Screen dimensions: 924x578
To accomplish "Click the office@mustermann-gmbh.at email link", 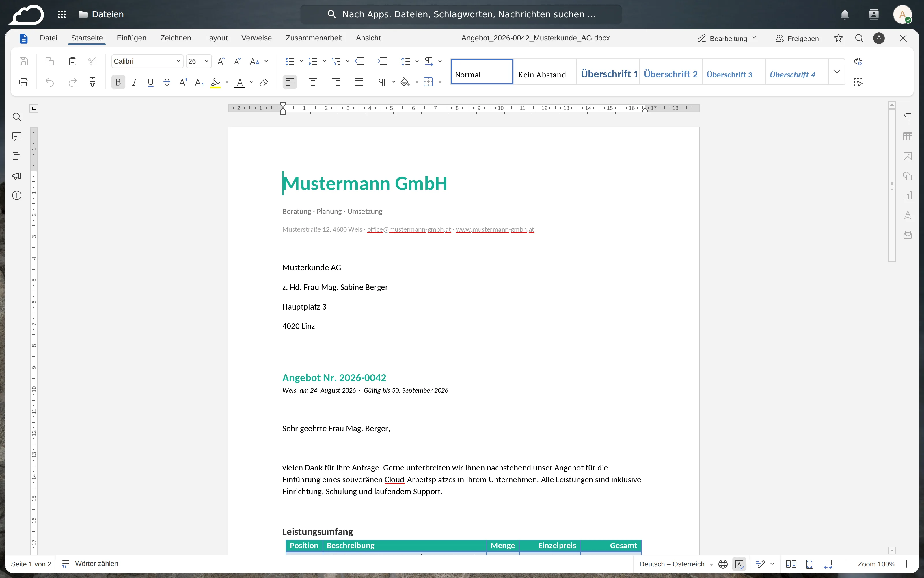I will tap(409, 229).
